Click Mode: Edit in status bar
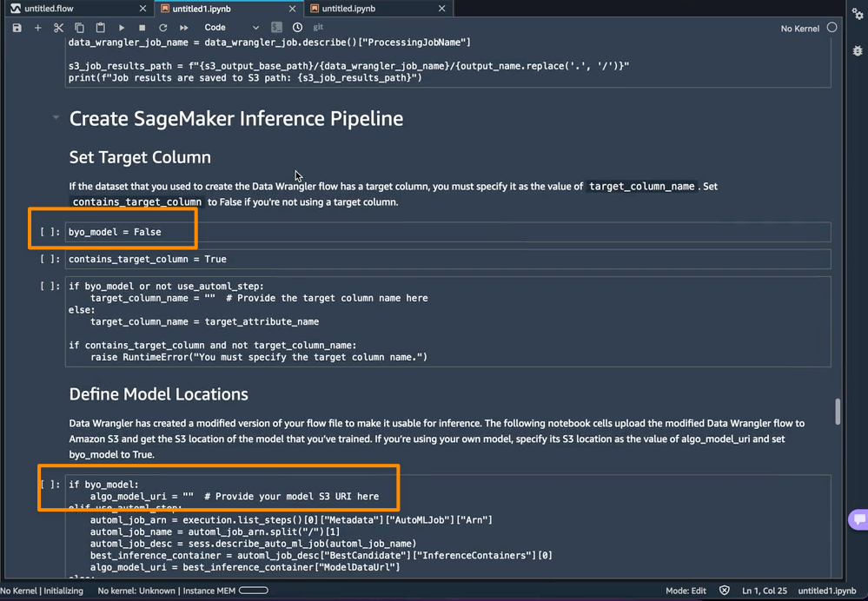Image resolution: width=868 pixels, height=601 pixels. click(x=686, y=591)
